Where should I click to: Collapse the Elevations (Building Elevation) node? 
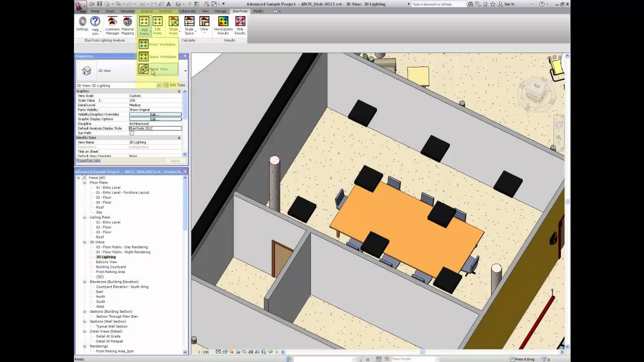(x=85, y=282)
